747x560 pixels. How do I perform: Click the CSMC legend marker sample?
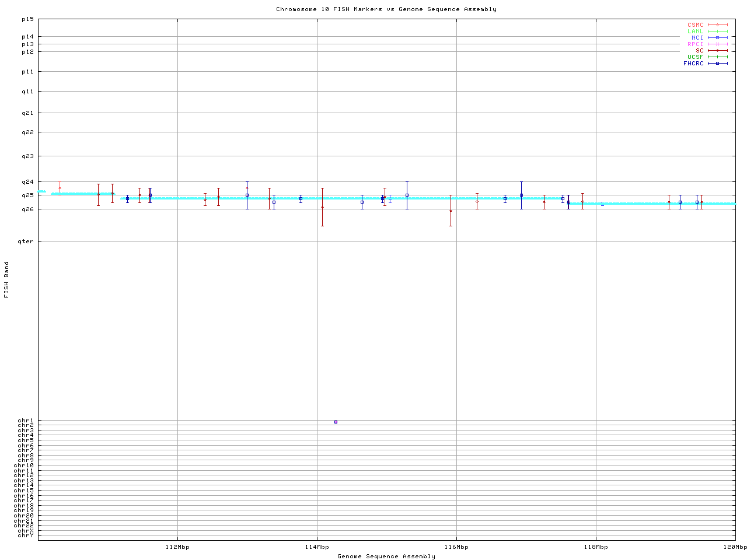point(717,25)
